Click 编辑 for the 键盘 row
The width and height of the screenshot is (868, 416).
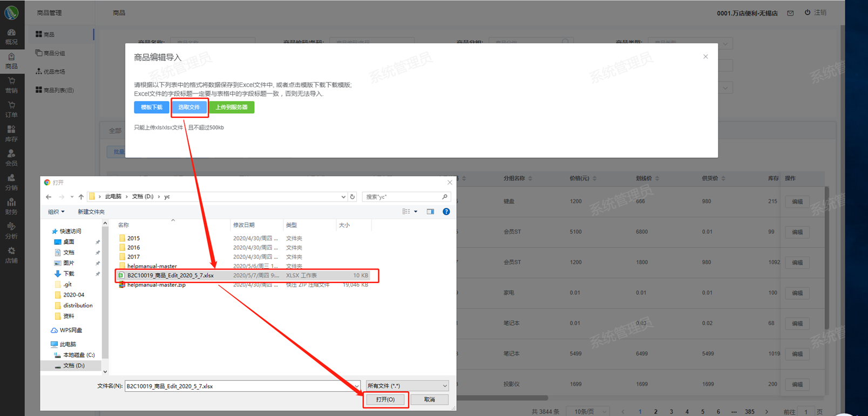797,202
